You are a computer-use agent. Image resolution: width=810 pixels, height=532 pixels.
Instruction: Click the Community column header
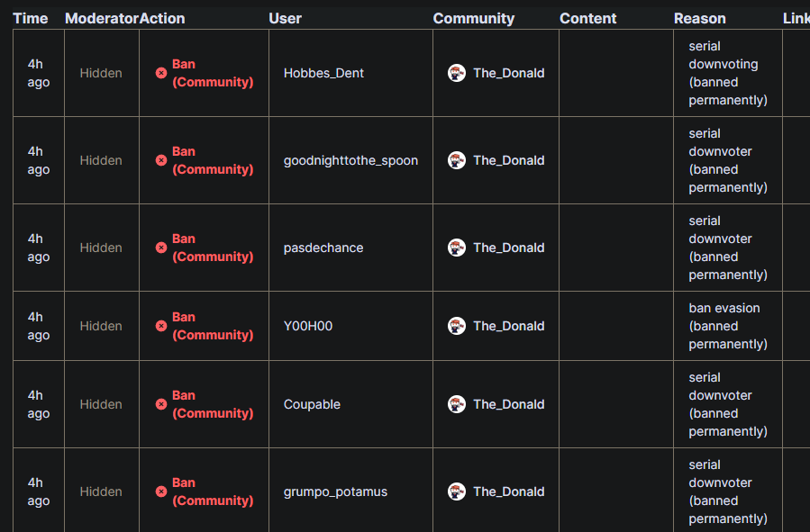tap(473, 18)
